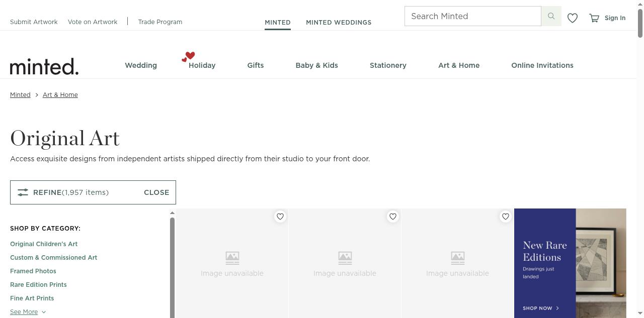Select Custom & Commissioned Art category
This screenshot has width=644, height=318.
click(54, 258)
